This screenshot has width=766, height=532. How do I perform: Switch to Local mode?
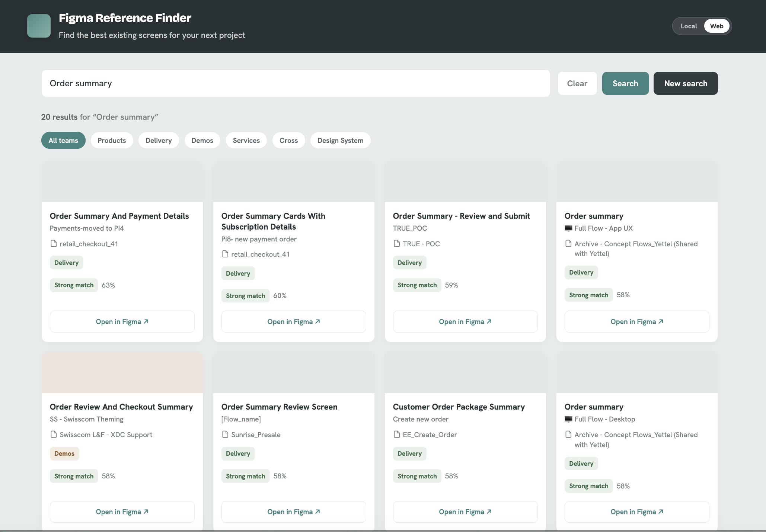(x=689, y=26)
